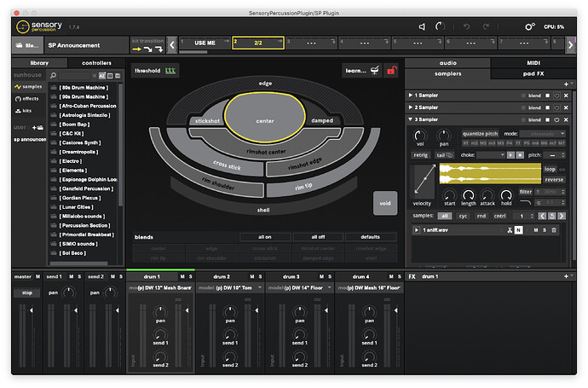The width and height of the screenshot is (588, 388).
Task: Collapse the 3 Sampler row
Action: coord(410,119)
